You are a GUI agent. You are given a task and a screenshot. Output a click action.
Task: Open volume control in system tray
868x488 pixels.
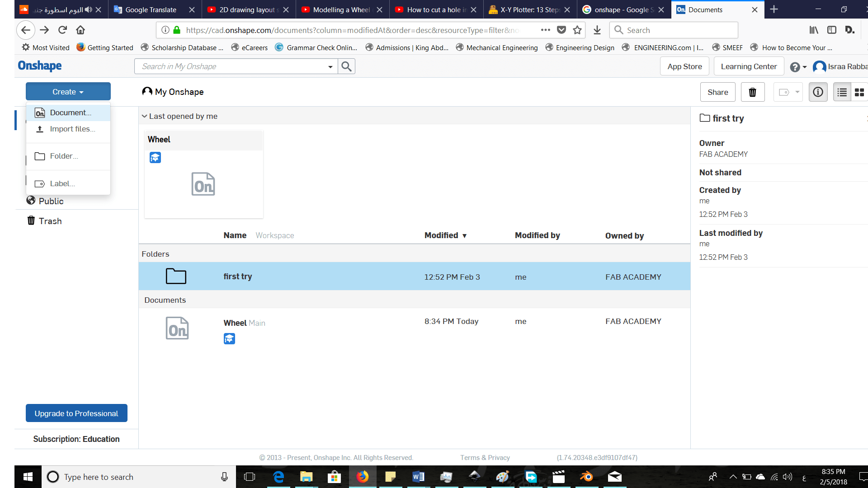coord(788,477)
